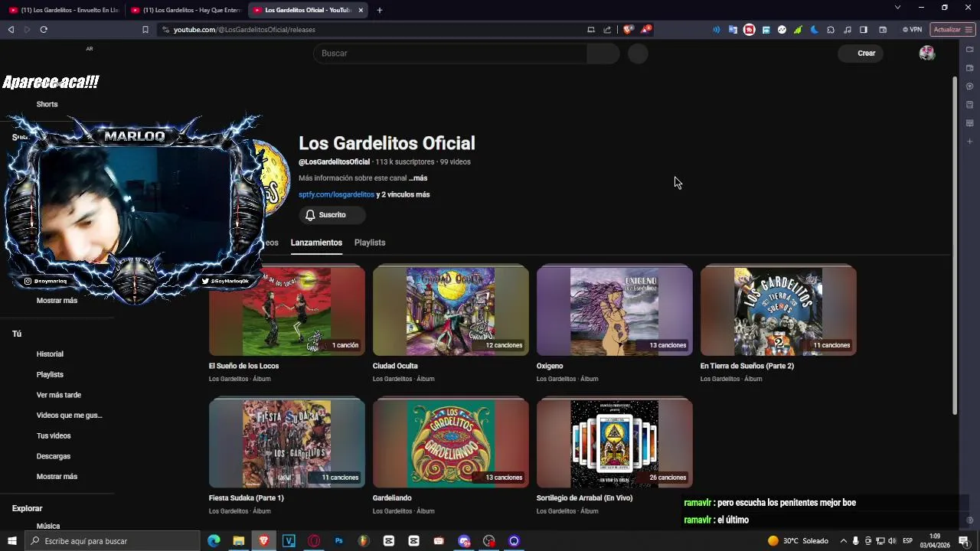Toggle the Suscrito notification bell button
This screenshot has height=551, width=980.
point(332,215)
